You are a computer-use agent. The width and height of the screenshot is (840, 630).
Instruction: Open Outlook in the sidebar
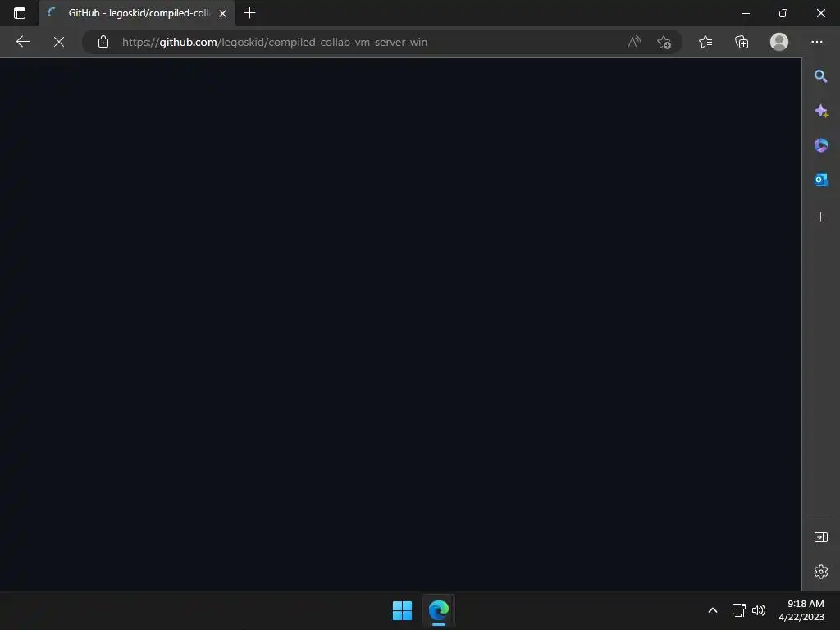point(820,180)
